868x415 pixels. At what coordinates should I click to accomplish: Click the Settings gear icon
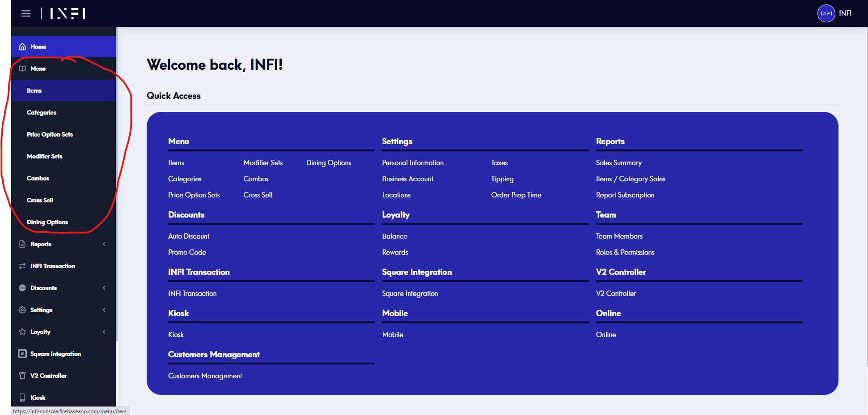22,310
